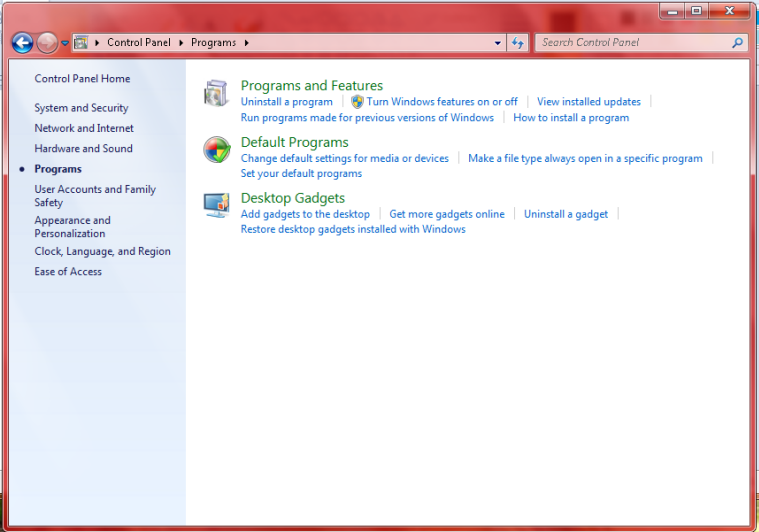Click Get more gadgets online
Viewport: 759px width, 532px height.
pyautogui.click(x=447, y=214)
